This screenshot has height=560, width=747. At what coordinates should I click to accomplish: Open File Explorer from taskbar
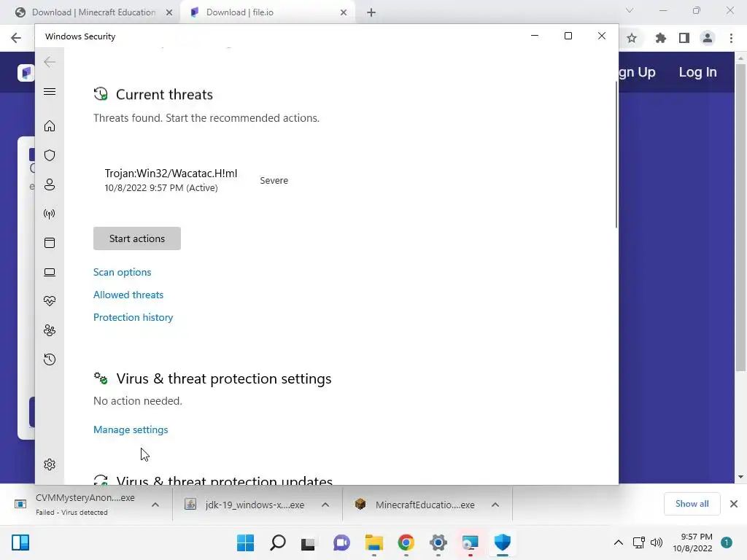pyautogui.click(x=374, y=542)
